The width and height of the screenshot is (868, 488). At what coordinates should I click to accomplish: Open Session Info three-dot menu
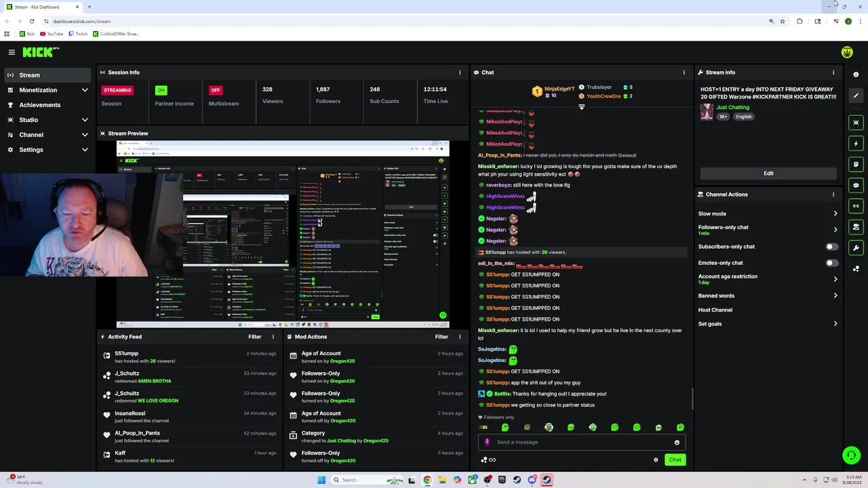[460, 73]
